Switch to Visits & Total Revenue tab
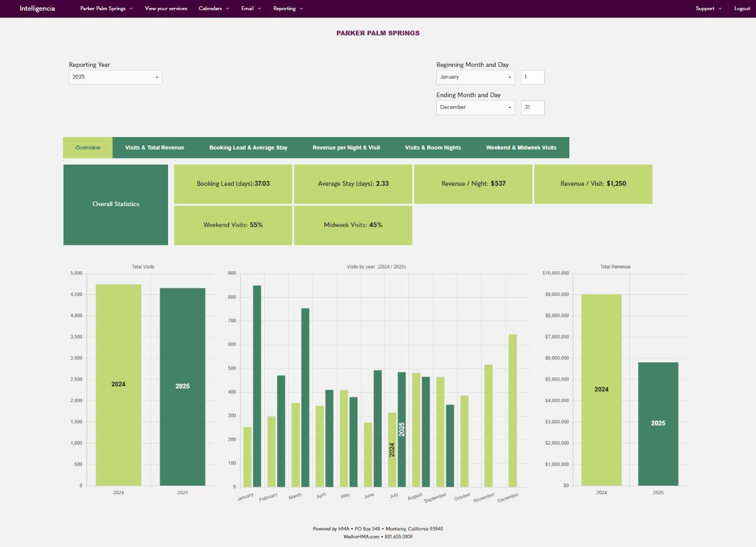 click(x=155, y=148)
